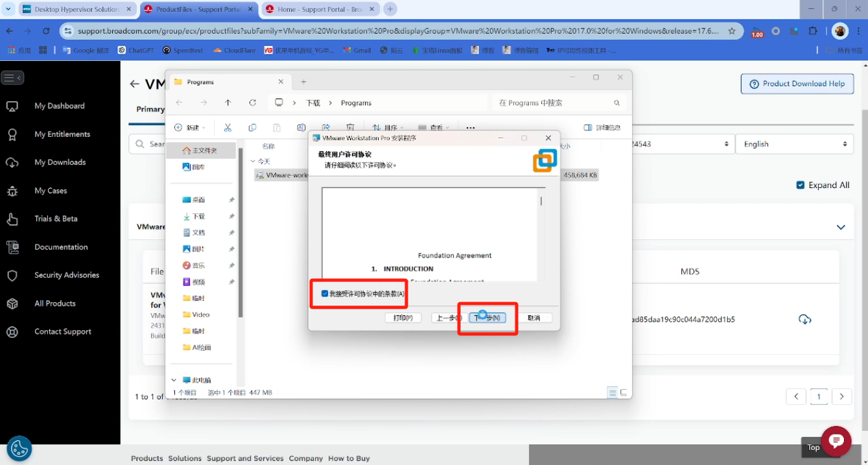Open Documentation in sidebar
This screenshot has height=465, width=868.
coord(61,247)
